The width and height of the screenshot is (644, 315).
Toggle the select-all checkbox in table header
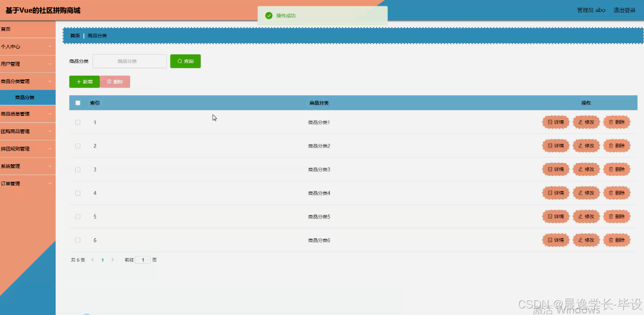click(x=78, y=102)
